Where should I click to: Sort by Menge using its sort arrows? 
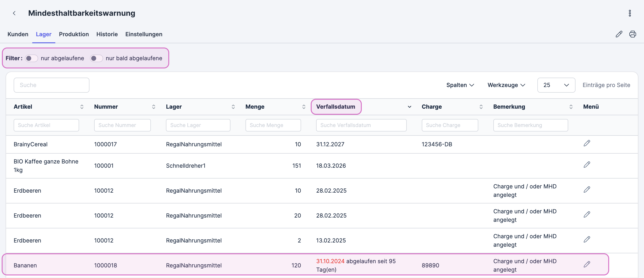pyautogui.click(x=304, y=107)
